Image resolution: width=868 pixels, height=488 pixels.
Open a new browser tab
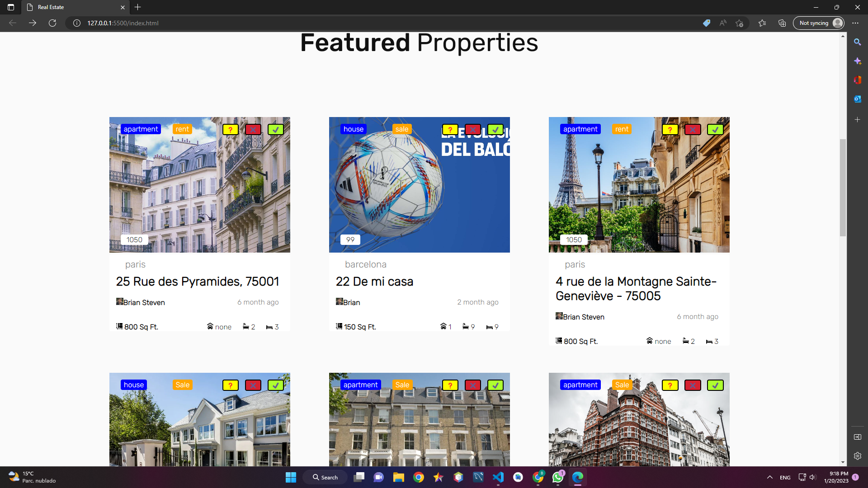[x=138, y=7]
